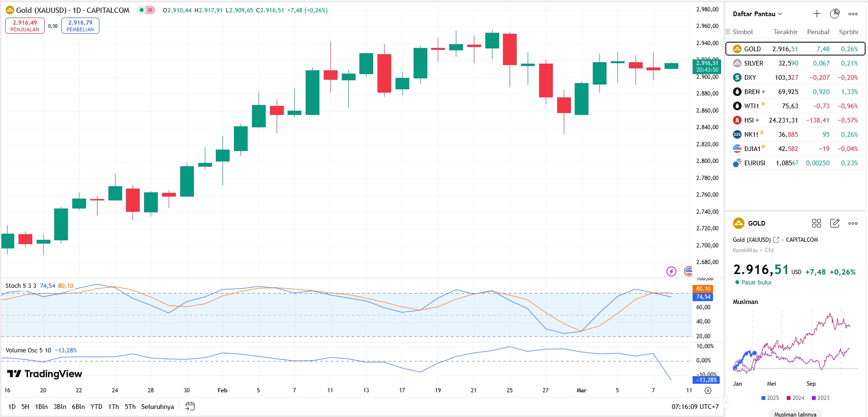Add a symbol to the watchlist
The width and height of the screenshot is (868, 417).
click(x=817, y=14)
